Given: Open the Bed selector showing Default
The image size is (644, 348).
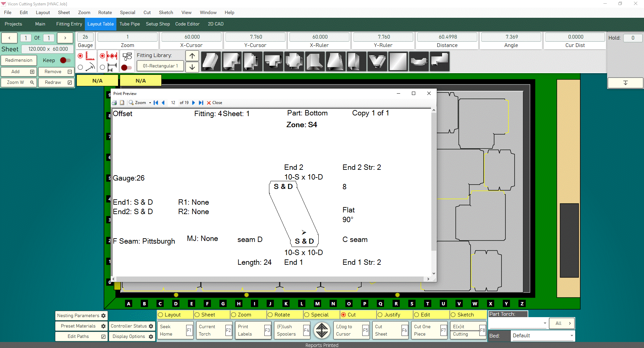Looking at the screenshot, I should (x=543, y=336).
